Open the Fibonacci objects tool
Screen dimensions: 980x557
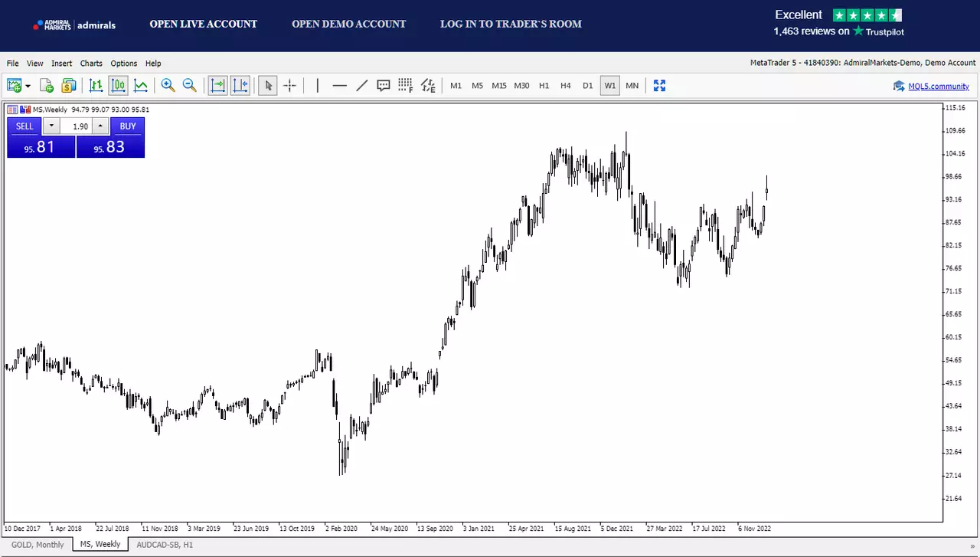click(406, 86)
